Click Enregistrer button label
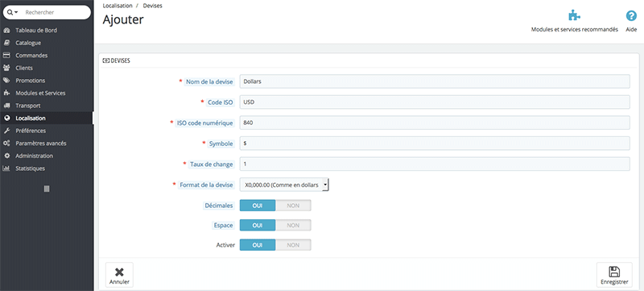Image resolution: width=644 pixels, height=291 pixels. coord(614,282)
